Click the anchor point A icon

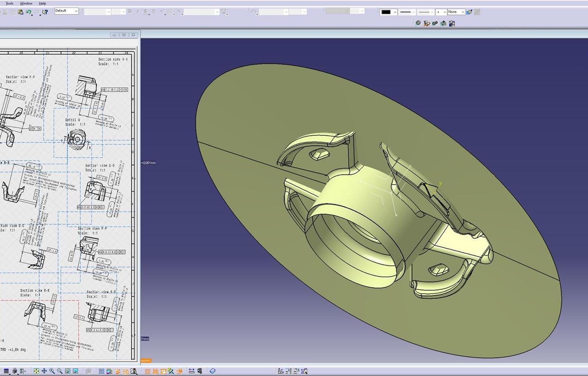tap(179, 12)
